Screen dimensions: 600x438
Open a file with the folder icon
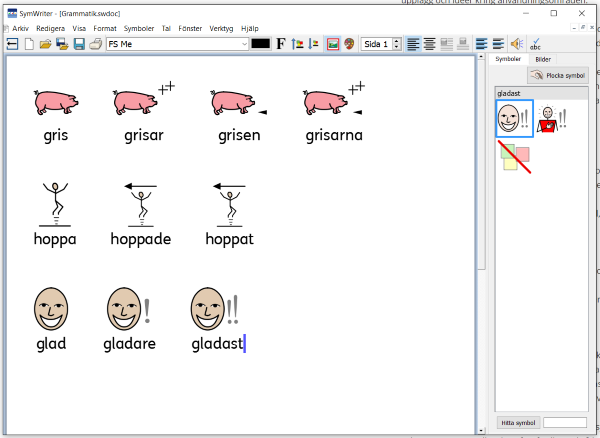tap(46, 44)
